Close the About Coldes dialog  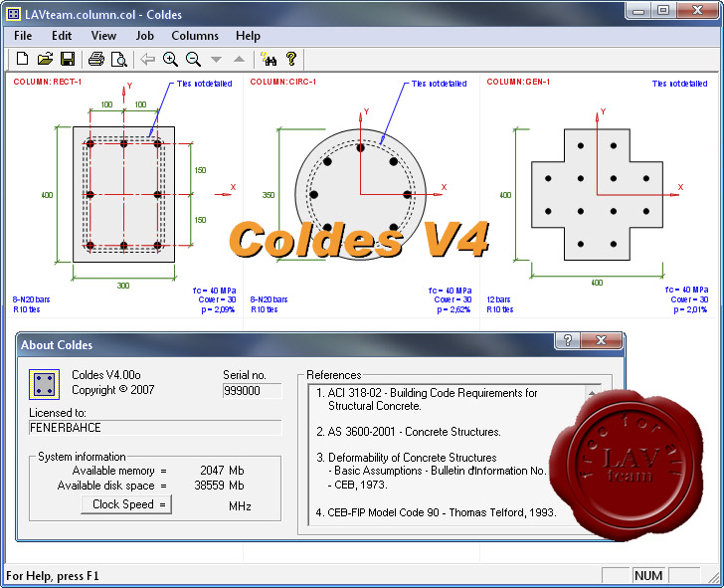601,340
